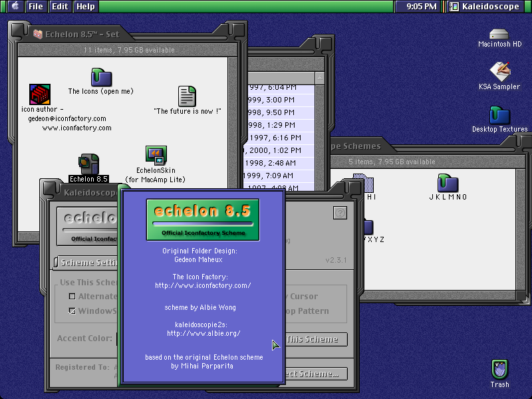Click the list row 1999, 7:09 AM

(279, 176)
